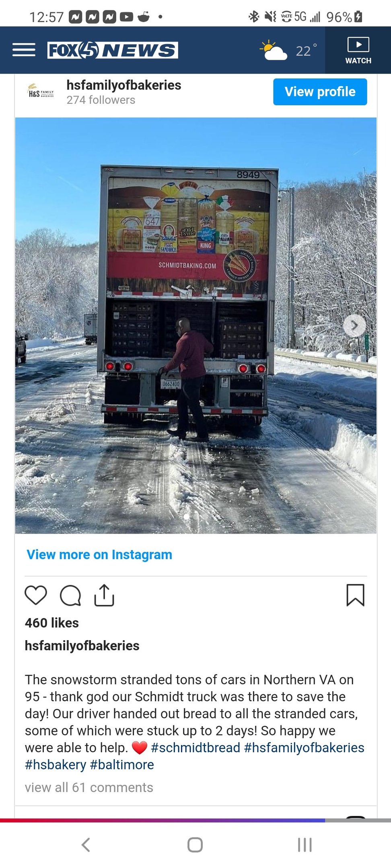Open the #hsfamilyofbakeries hashtag in caption
This screenshot has width=391, height=868.
(304, 747)
